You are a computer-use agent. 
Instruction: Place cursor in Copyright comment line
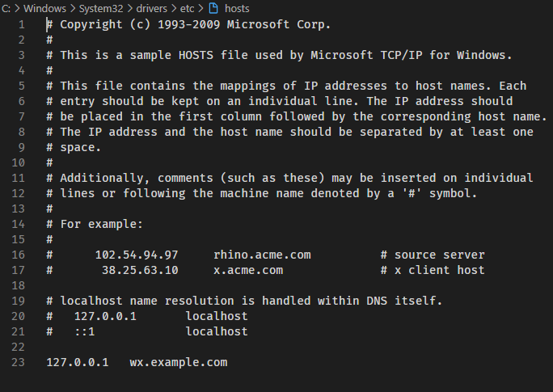click(188, 25)
